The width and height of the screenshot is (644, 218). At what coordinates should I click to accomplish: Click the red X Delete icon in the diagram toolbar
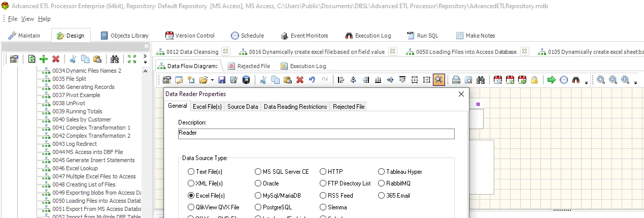click(x=300, y=80)
